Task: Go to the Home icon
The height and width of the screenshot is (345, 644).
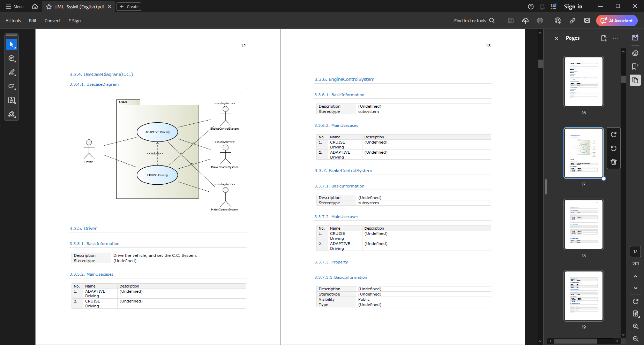Action: coord(35,7)
